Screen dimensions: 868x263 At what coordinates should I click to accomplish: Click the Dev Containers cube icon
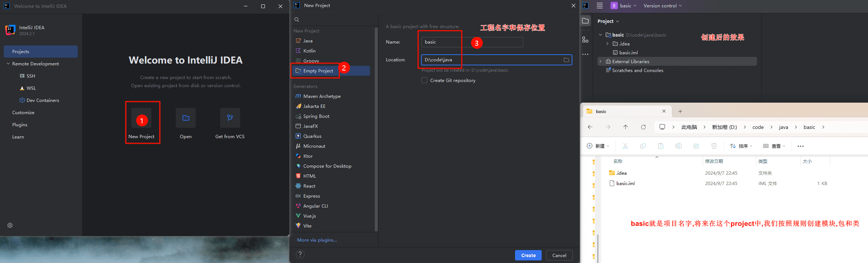(22, 100)
